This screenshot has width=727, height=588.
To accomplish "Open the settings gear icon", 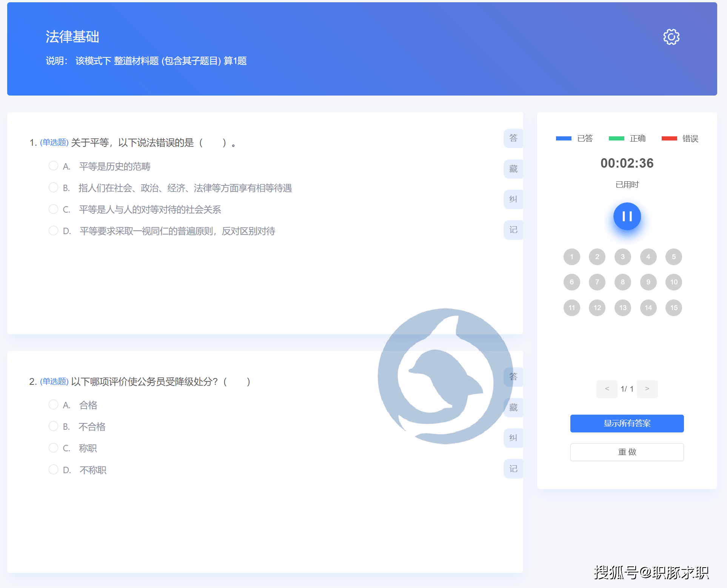I will 671,37.
